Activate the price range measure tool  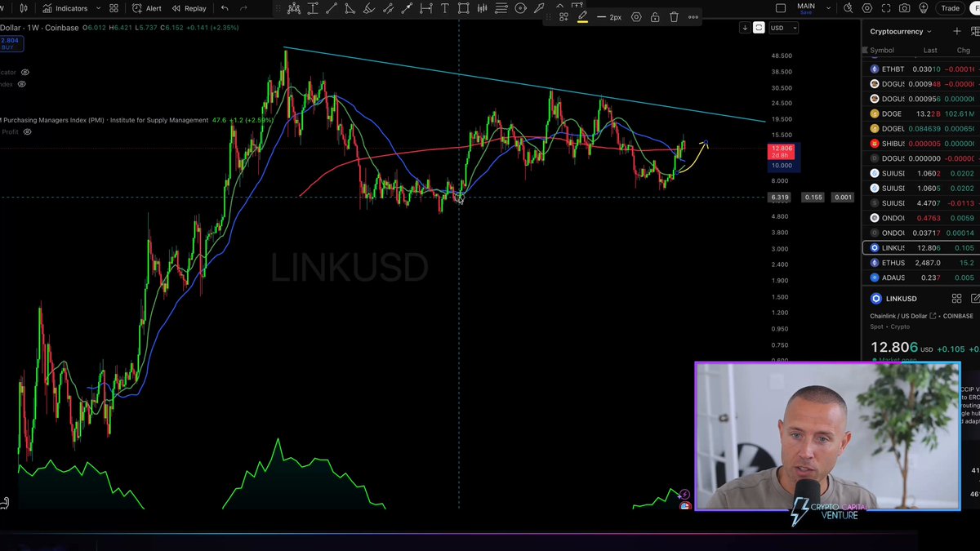[313, 8]
